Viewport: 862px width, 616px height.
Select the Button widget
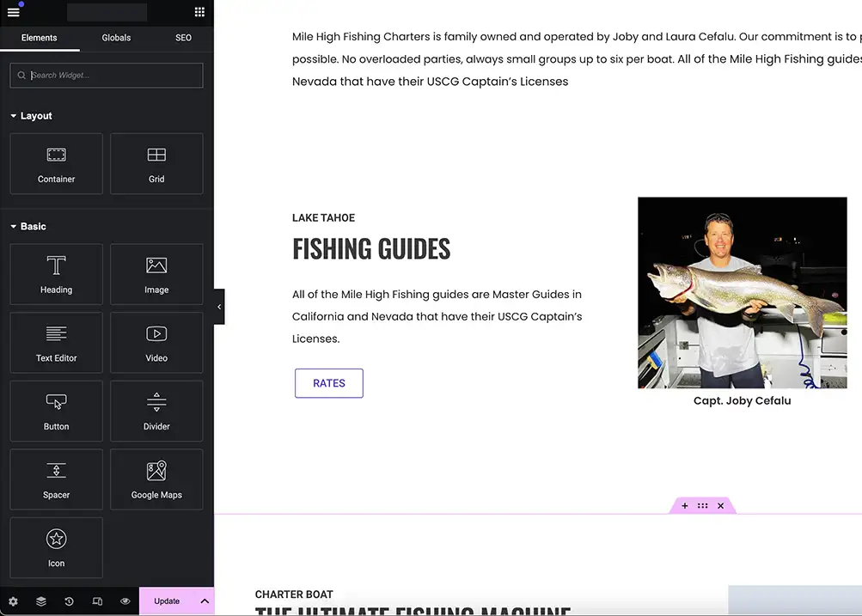pos(56,411)
